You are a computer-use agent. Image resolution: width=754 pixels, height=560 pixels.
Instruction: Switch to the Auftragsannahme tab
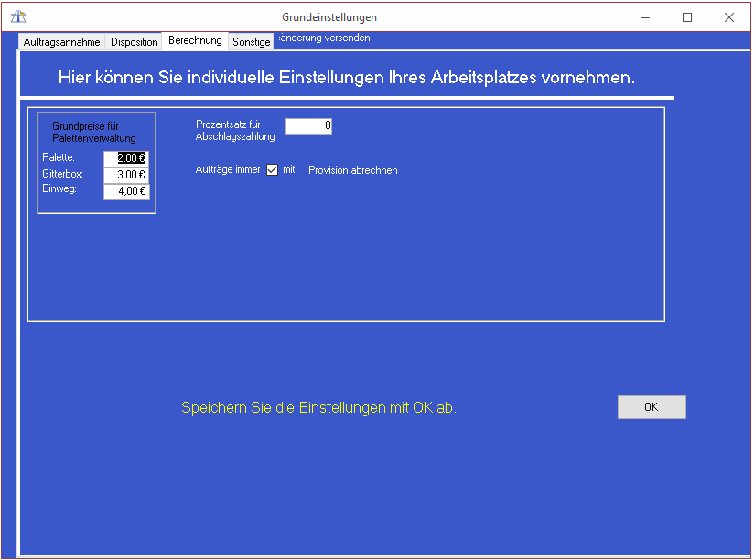pyautogui.click(x=62, y=42)
